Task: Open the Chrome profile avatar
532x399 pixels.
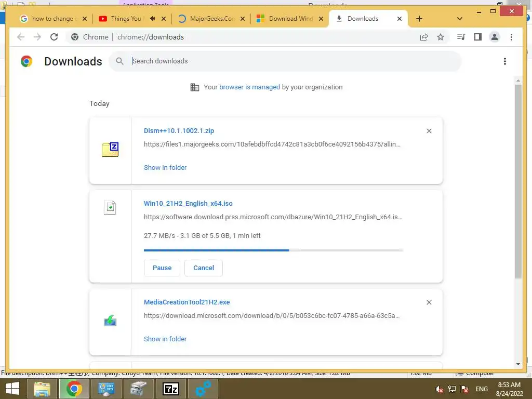Action: pos(495,37)
